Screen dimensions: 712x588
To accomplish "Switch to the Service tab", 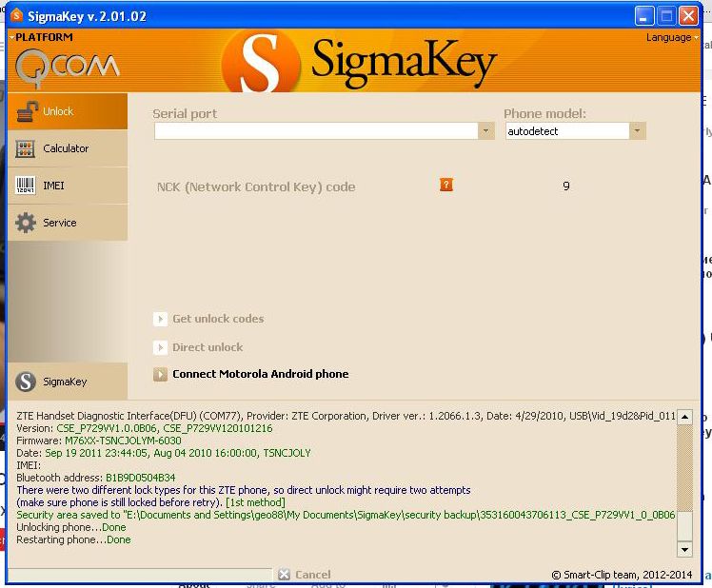I will [60, 223].
